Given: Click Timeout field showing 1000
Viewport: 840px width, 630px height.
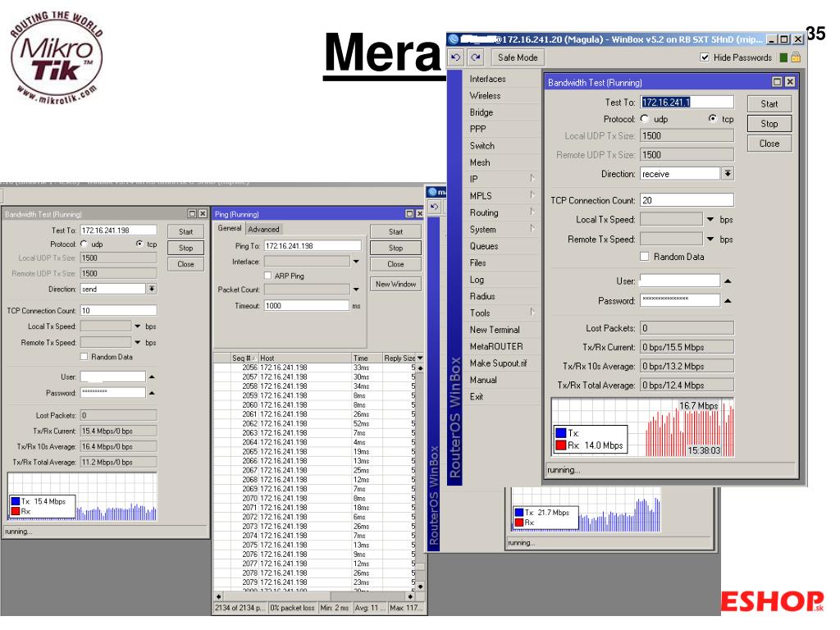Looking at the screenshot, I should (x=307, y=305).
